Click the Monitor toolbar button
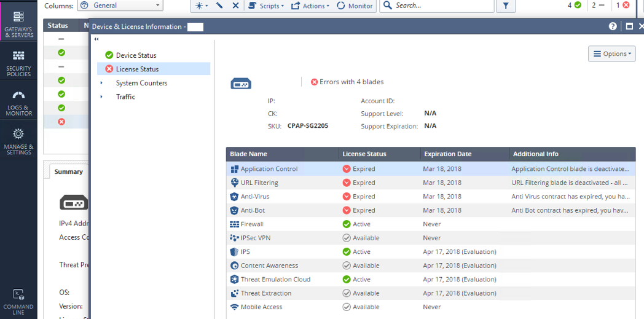 coord(355,6)
